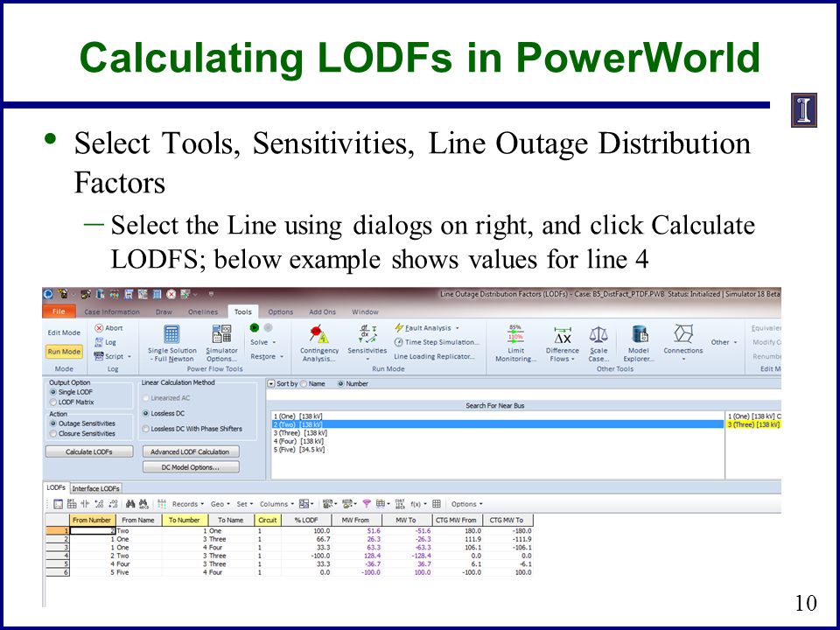Click the decrease decimals icon in grid toolbar
Image resolution: width=840 pixels, height=630 pixels.
[x=113, y=504]
